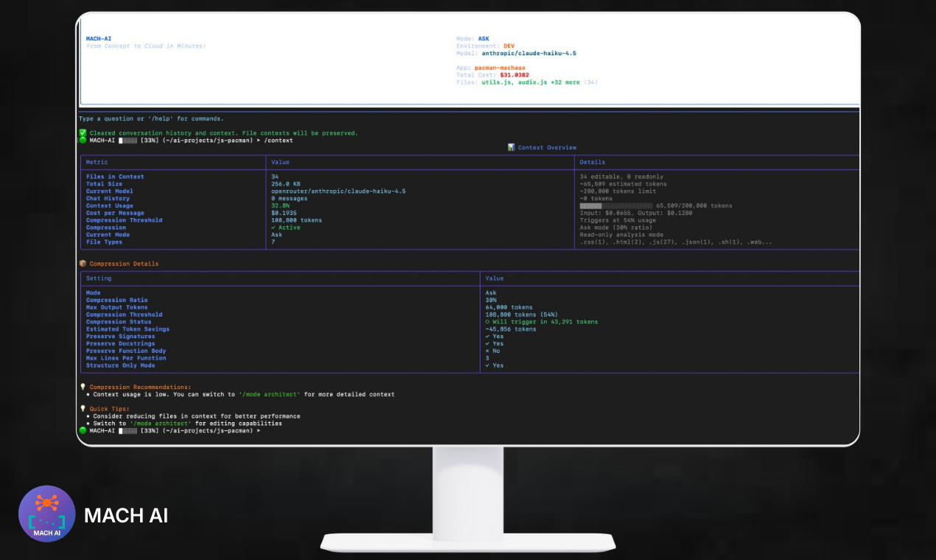This screenshot has width=936, height=560.
Task: Click the '$0.1935' cost value
Action: [284, 213]
